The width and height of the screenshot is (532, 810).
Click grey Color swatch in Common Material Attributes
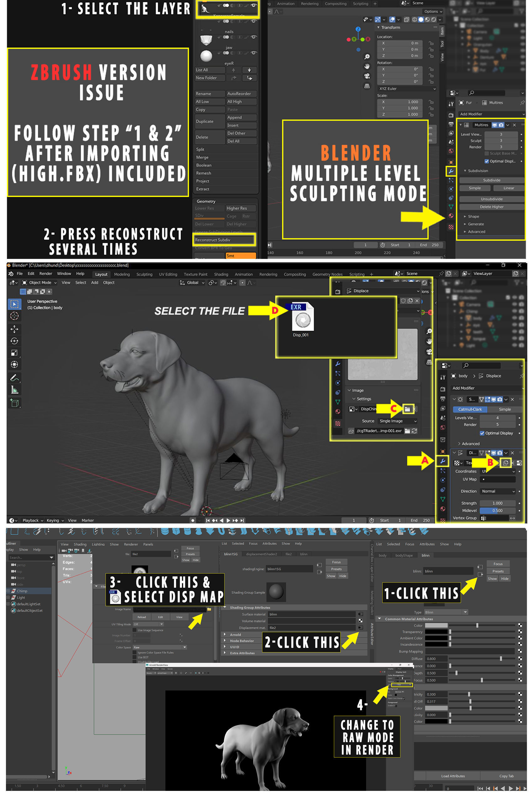(436, 625)
